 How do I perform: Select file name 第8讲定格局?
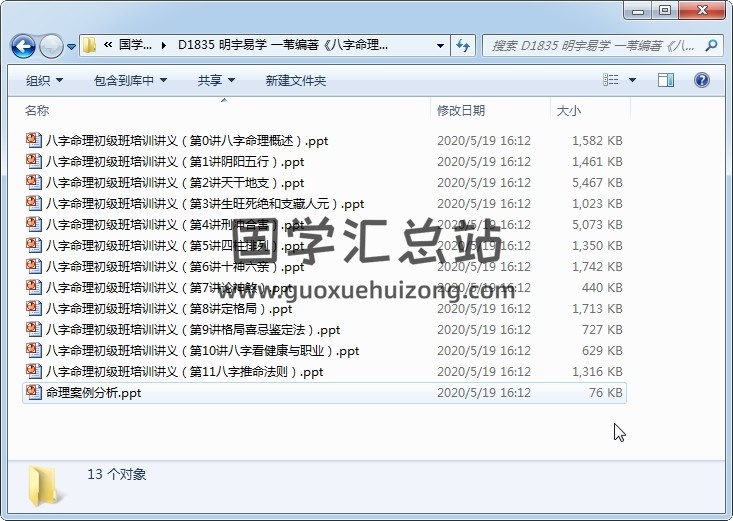pyautogui.click(x=169, y=309)
